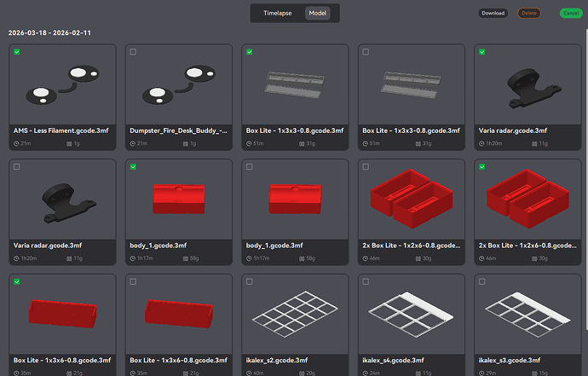Click thumbnail of the checked Varia radar card
The height and width of the screenshot is (376, 588).
pyautogui.click(x=527, y=84)
